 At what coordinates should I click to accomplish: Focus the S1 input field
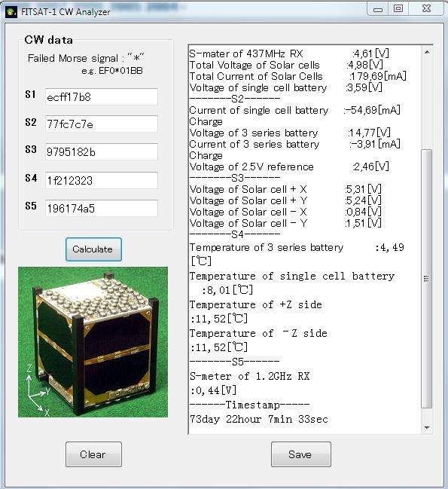[101, 97]
